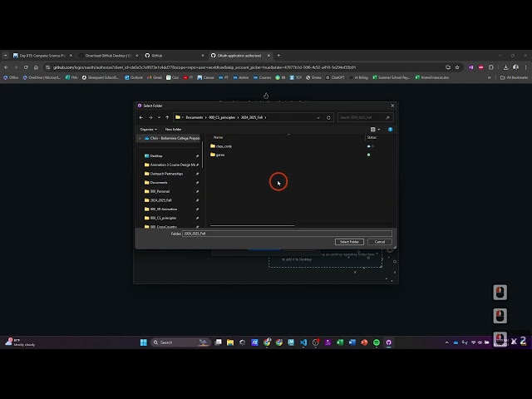
Task: Click the taskbar Search box
Action: [x=180, y=342]
